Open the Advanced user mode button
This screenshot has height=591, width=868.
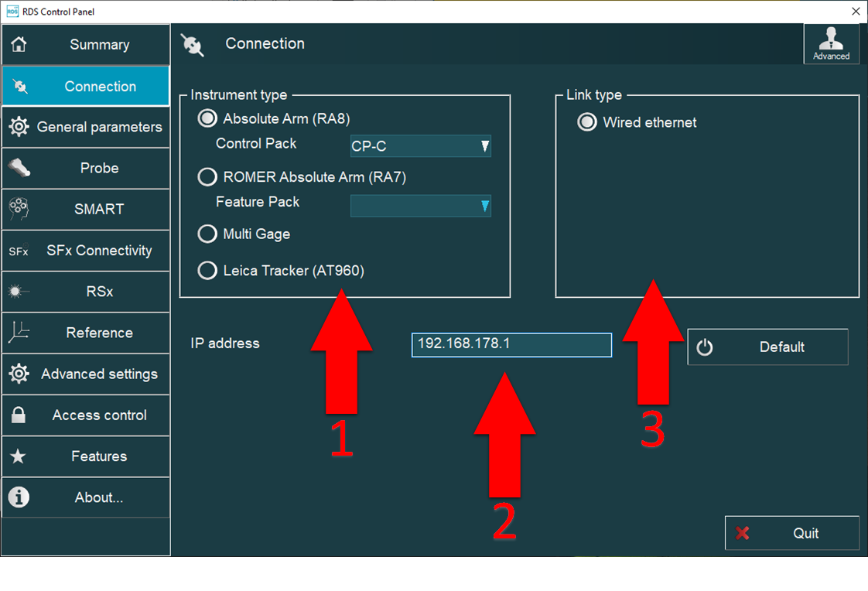pyautogui.click(x=831, y=43)
